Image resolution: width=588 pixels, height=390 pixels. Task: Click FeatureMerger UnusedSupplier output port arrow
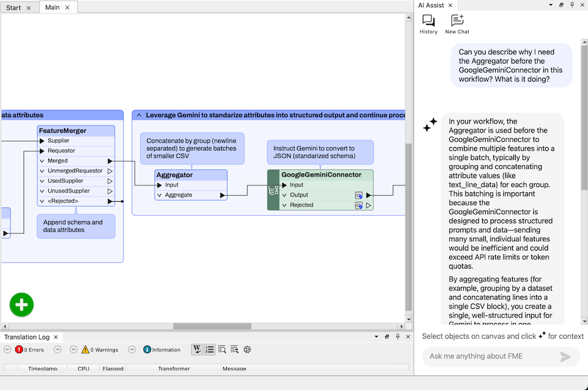click(110, 191)
